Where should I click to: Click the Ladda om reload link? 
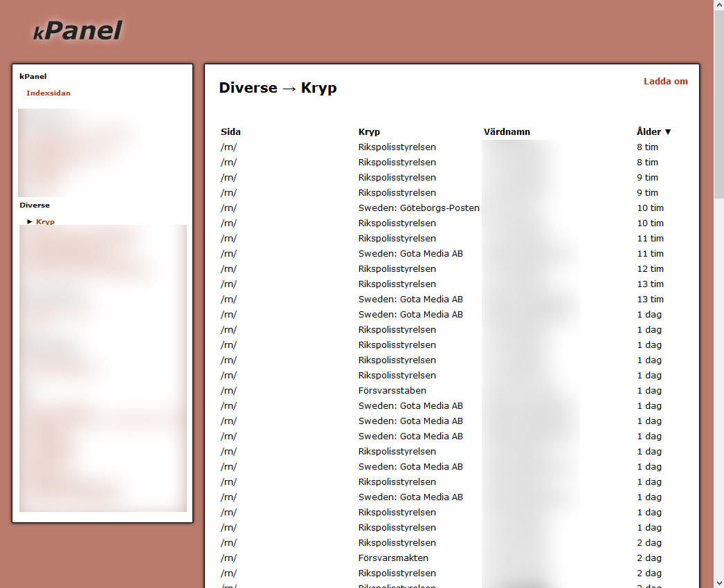(x=665, y=82)
